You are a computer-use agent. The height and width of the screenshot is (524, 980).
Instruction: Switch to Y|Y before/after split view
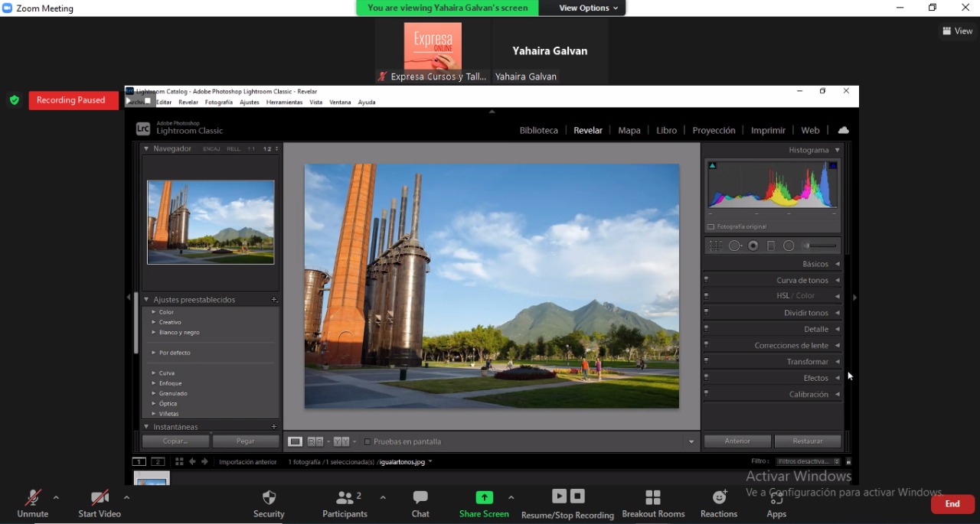[341, 441]
